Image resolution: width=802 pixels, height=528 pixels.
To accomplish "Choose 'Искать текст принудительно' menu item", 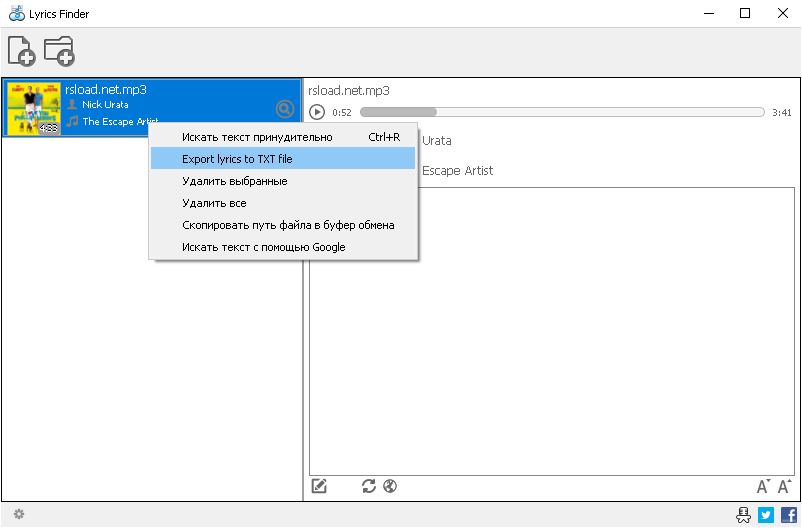I will 283,137.
